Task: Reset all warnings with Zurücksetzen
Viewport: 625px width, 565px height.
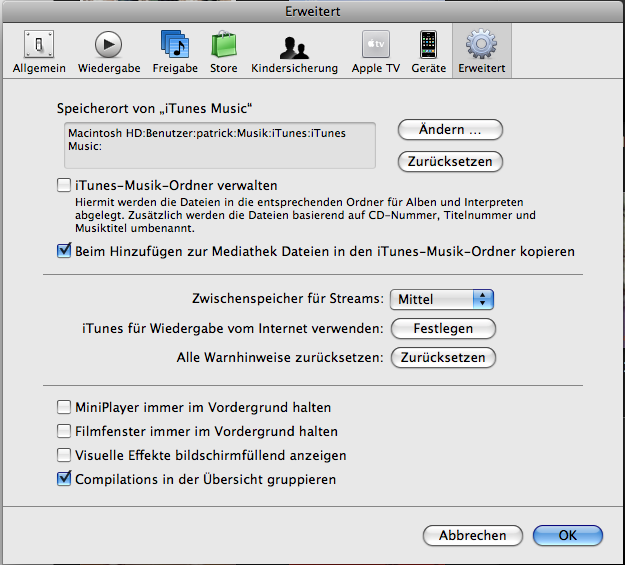Action: point(443,357)
